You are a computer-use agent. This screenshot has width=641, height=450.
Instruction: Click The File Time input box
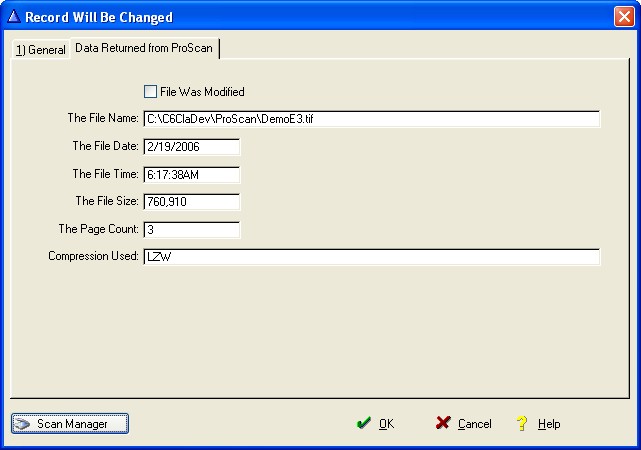[191, 174]
